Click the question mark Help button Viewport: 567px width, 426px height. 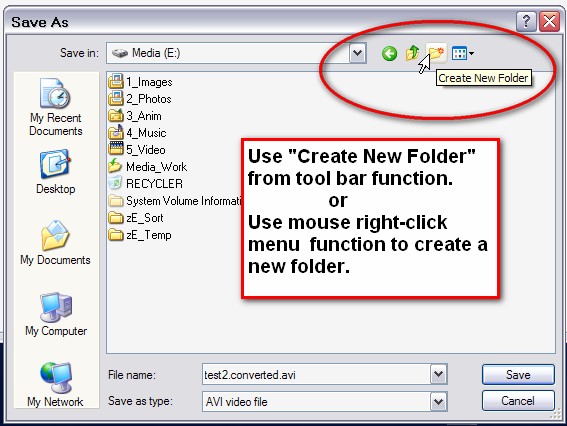pyautogui.click(x=526, y=22)
